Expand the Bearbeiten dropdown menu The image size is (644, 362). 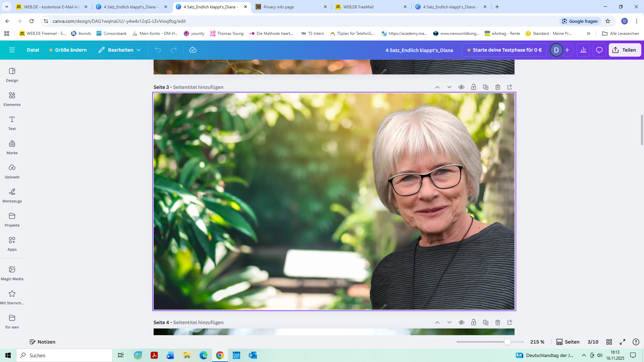coord(120,50)
